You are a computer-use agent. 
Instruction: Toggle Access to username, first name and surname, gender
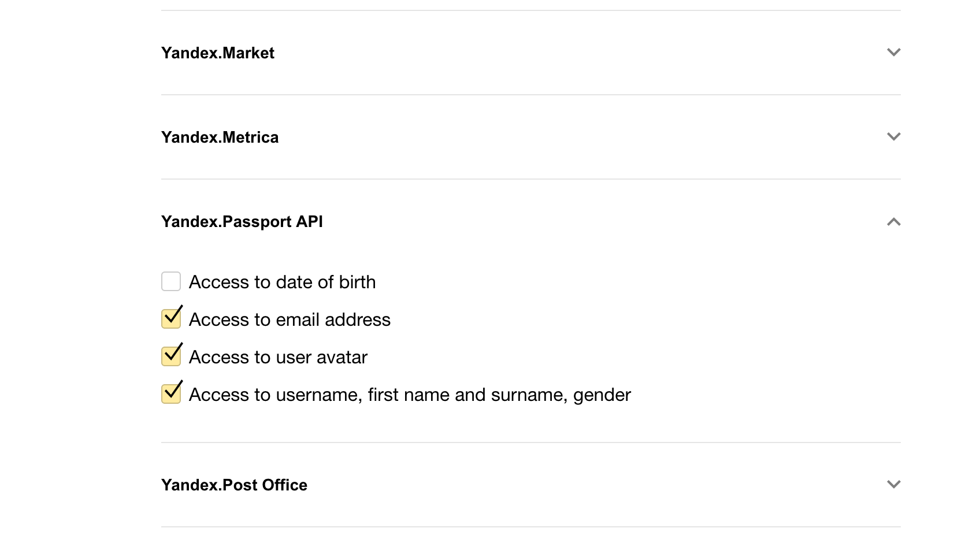pos(171,394)
